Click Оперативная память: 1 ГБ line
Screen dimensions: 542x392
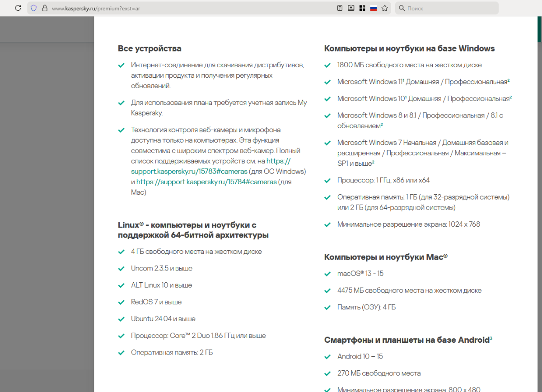point(423,202)
